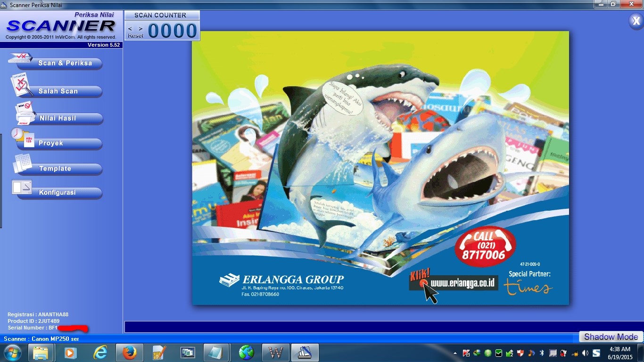
Task: Click the Erlangga shark advertisement image
Action: (380, 168)
